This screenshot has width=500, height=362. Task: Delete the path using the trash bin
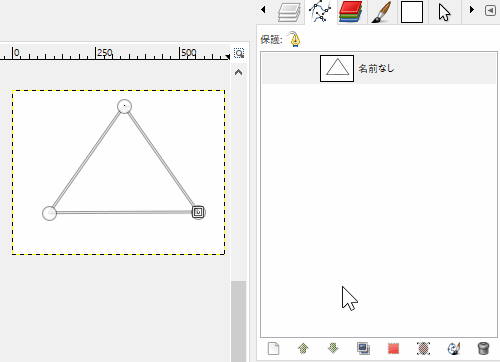click(483, 349)
